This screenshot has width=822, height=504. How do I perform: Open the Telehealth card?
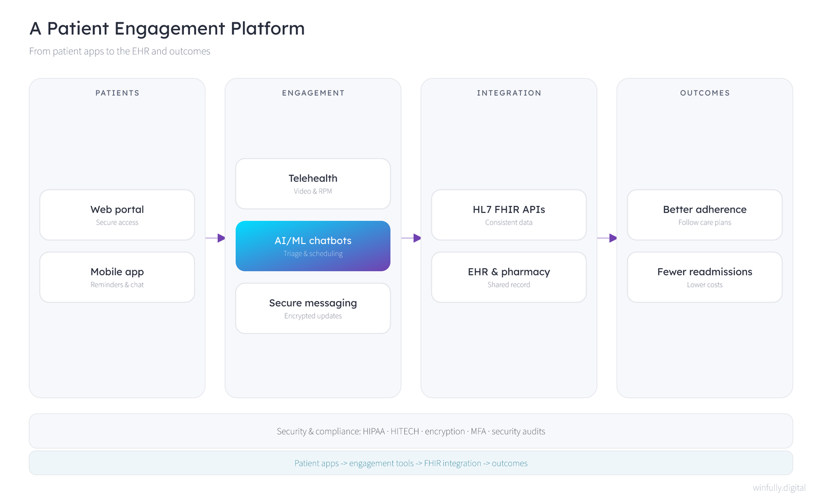coord(313,183)
